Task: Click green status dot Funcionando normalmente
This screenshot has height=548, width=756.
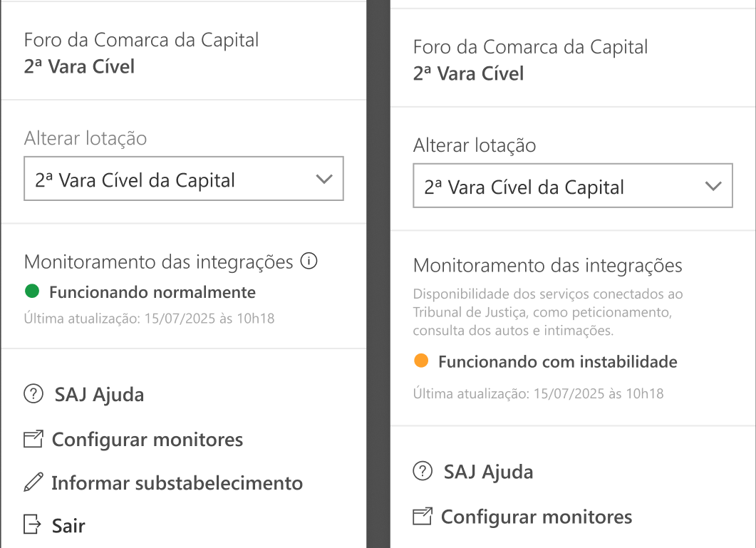Action: point(32,291)
